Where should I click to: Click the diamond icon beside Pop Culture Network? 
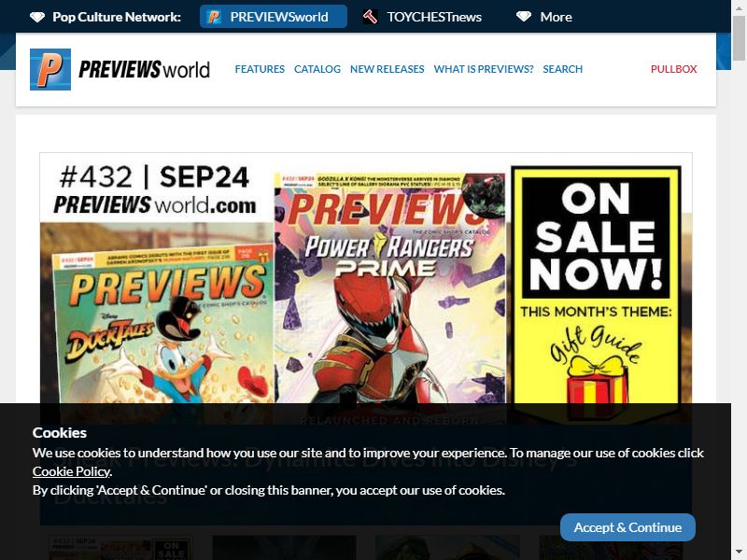(x=37, y=17)
